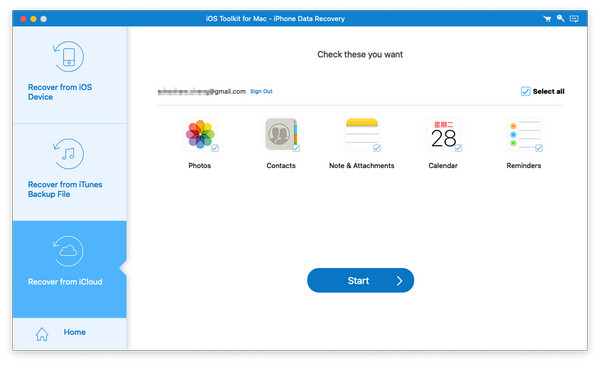Click the key register icon
The height and width of the screenshot is (365, 600).
pyautogui.click(x=561, y=18)
